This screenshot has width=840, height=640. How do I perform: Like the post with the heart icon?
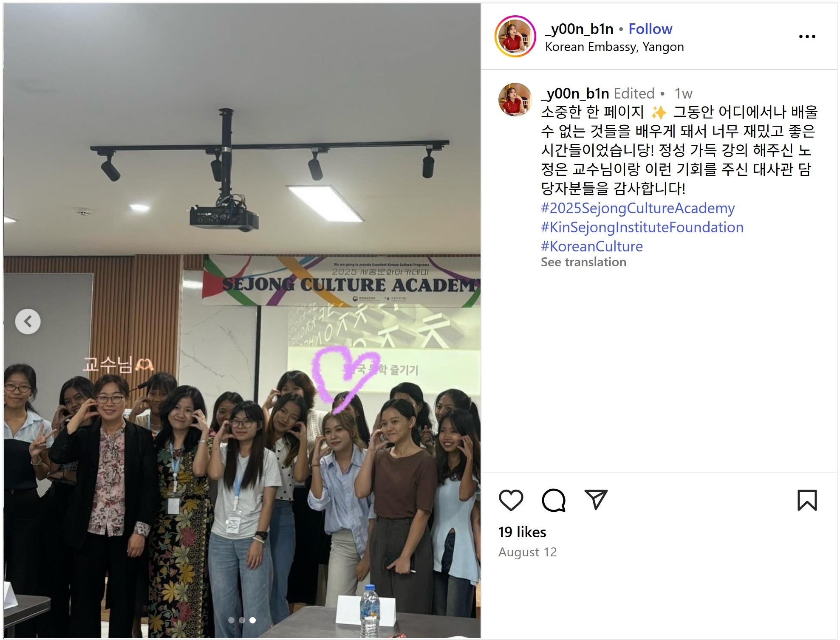(x=510, y=500)
